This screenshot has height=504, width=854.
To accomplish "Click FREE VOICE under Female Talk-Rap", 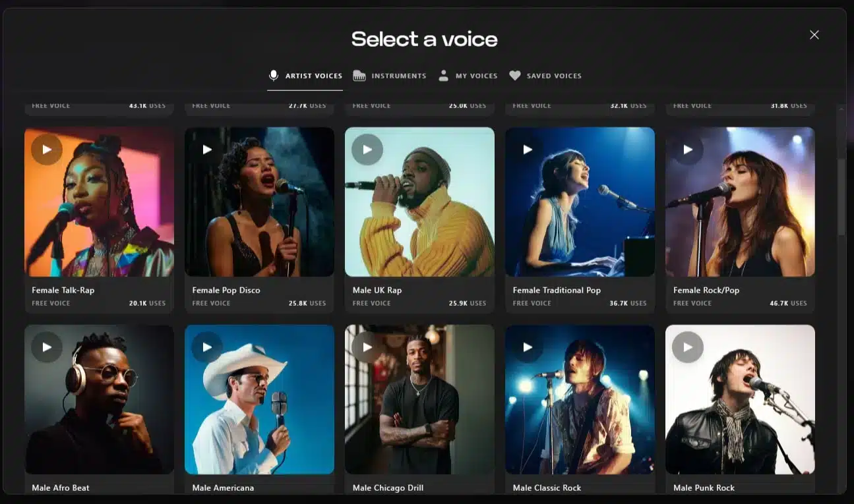I will pos(51,304).
